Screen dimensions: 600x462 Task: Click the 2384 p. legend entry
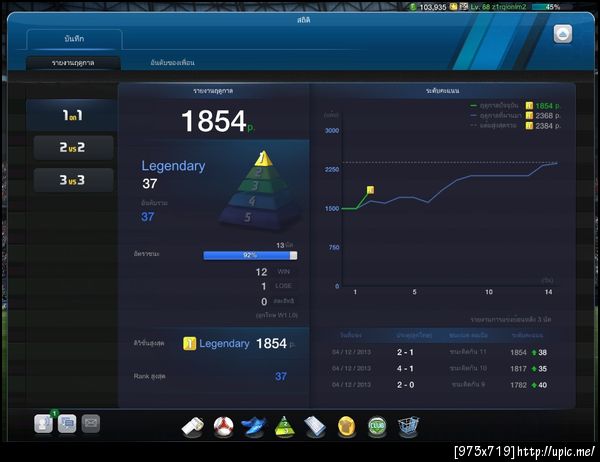tap(515, 126)
